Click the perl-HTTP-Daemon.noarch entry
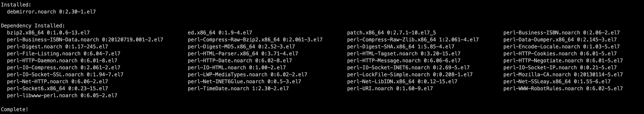644x114 pixels. [62, 60]
